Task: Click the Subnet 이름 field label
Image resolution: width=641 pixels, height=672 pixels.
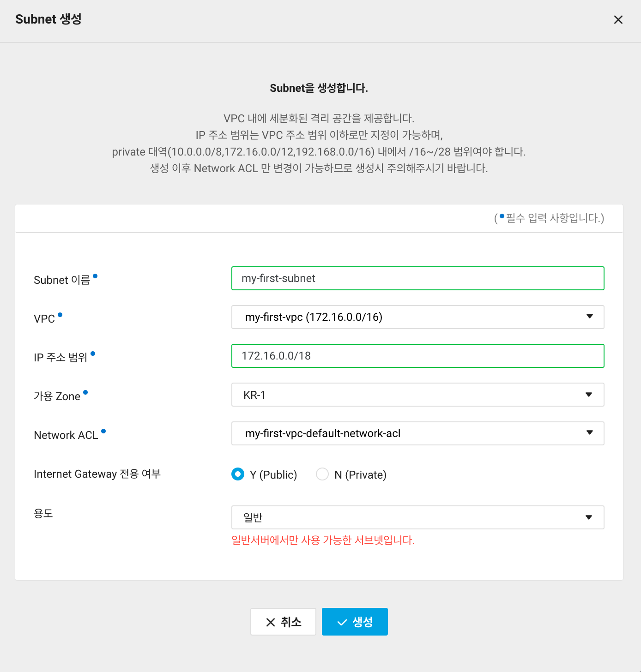Action: (x=62, y=280)
